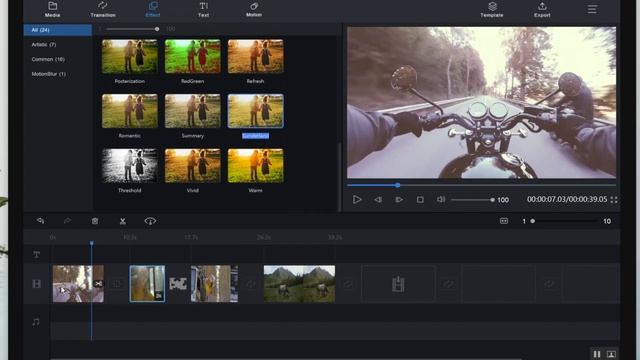Screen dimensions: 640x360
Task: Click the effects panel vertical scrollbar
Action: point(340,177)
